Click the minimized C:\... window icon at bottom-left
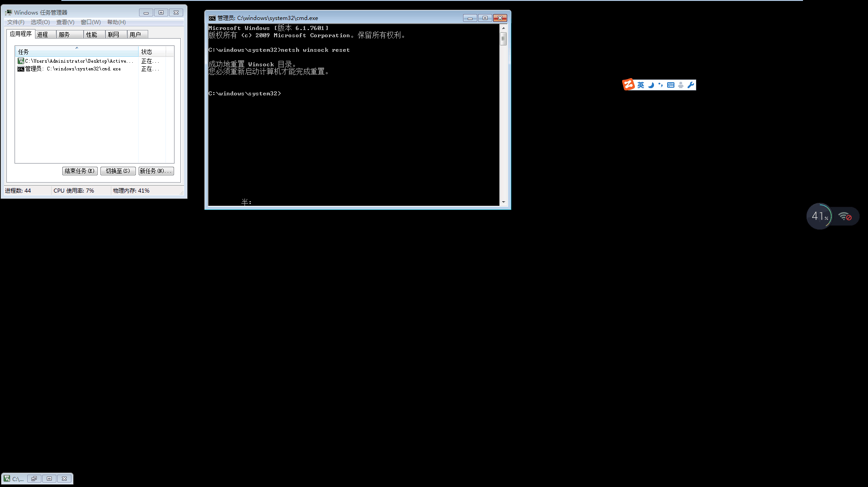Viewport: 868px width, 487px height. pyautogui.click(x=7, y=478)
